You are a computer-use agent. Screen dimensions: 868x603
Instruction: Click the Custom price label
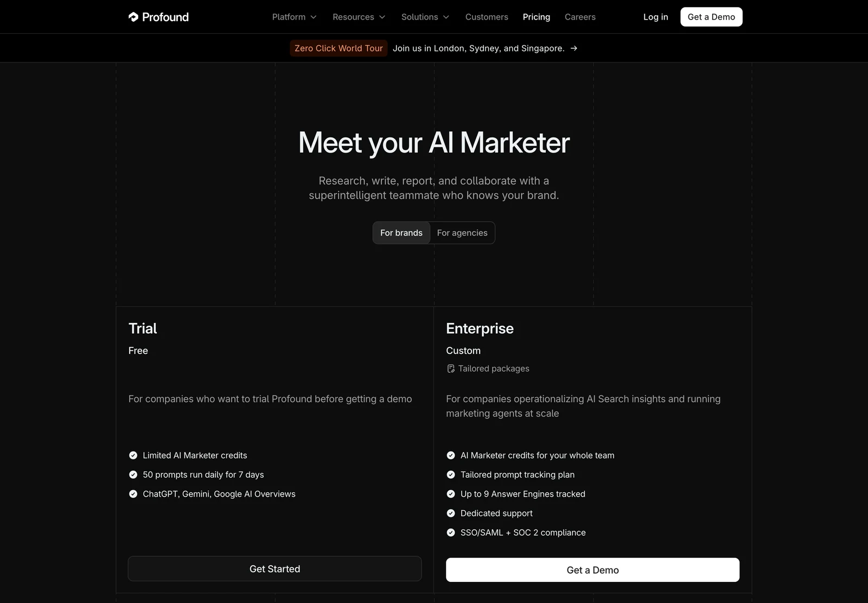pyautogui.click(x=463, y=351)
